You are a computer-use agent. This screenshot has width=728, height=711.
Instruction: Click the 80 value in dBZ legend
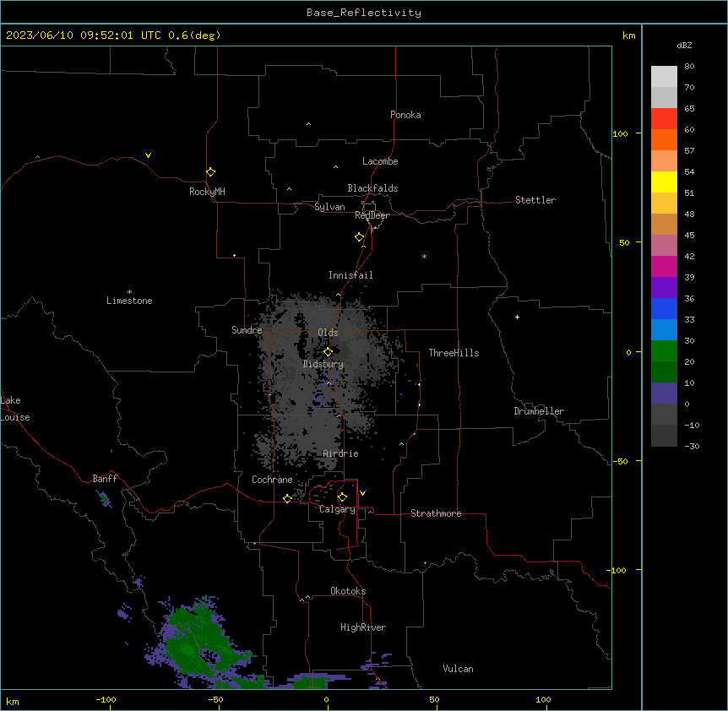click(x=689, y=67)
